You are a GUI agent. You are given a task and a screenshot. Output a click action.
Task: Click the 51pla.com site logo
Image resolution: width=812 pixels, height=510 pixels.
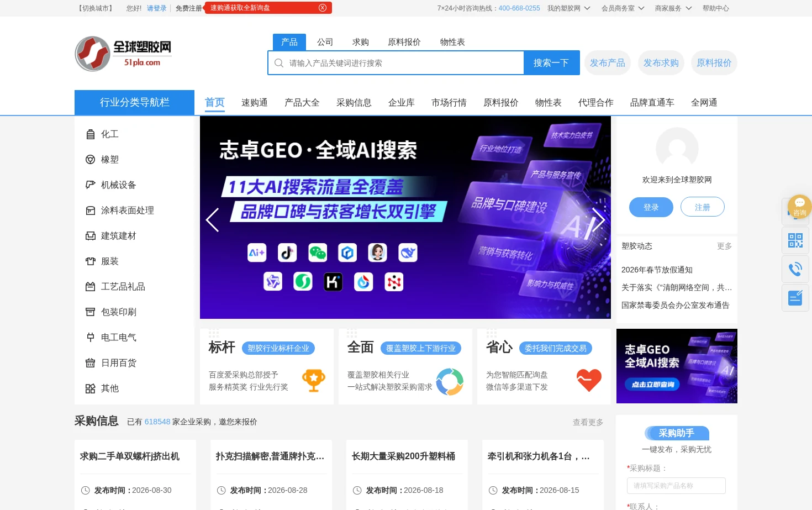123,54
